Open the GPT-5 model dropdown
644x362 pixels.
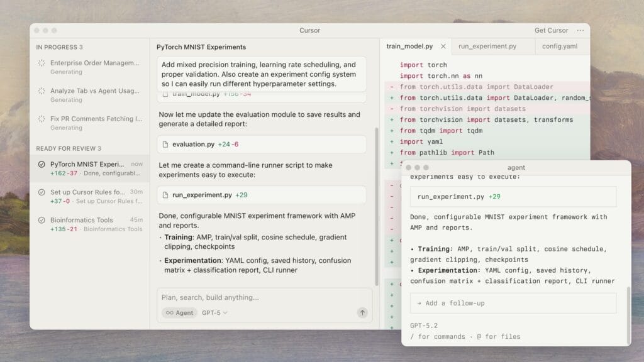click(214, 312)
